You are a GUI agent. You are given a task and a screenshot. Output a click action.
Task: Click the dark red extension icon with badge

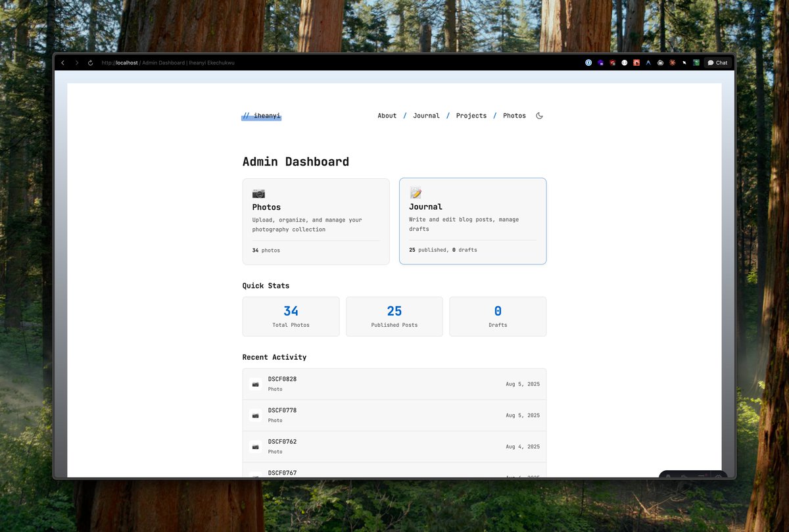[x=612, y=63]
